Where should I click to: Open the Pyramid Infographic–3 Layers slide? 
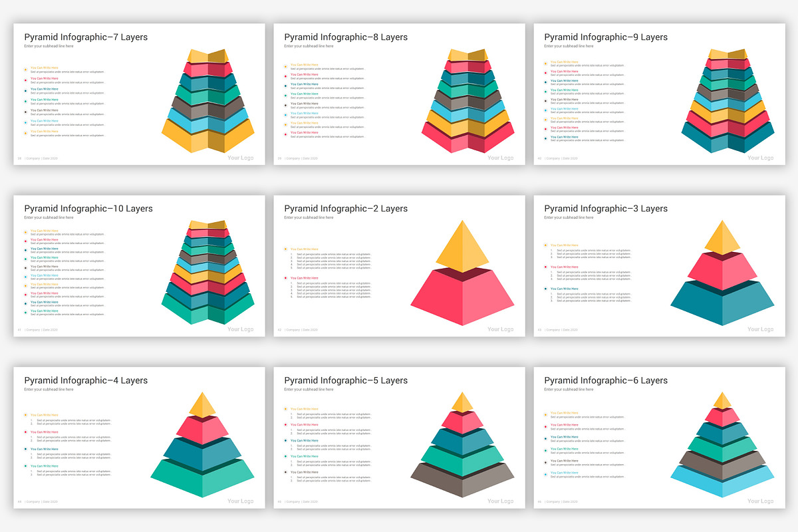pos(659,265)
